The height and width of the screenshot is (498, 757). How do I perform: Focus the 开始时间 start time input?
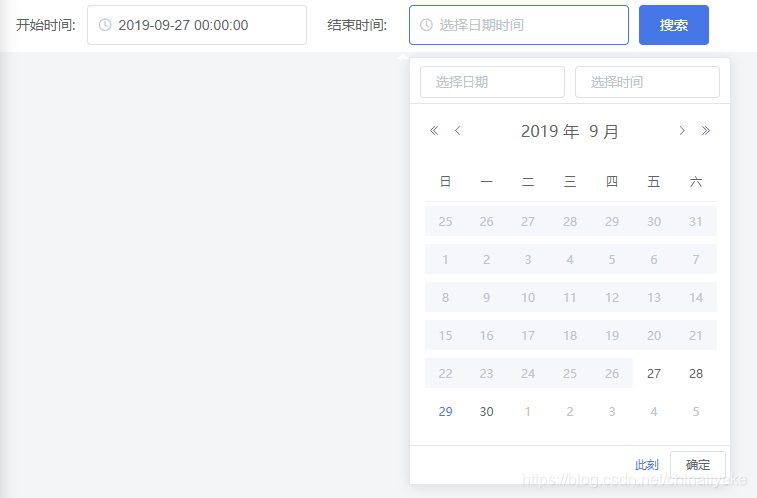coord(197,25)
